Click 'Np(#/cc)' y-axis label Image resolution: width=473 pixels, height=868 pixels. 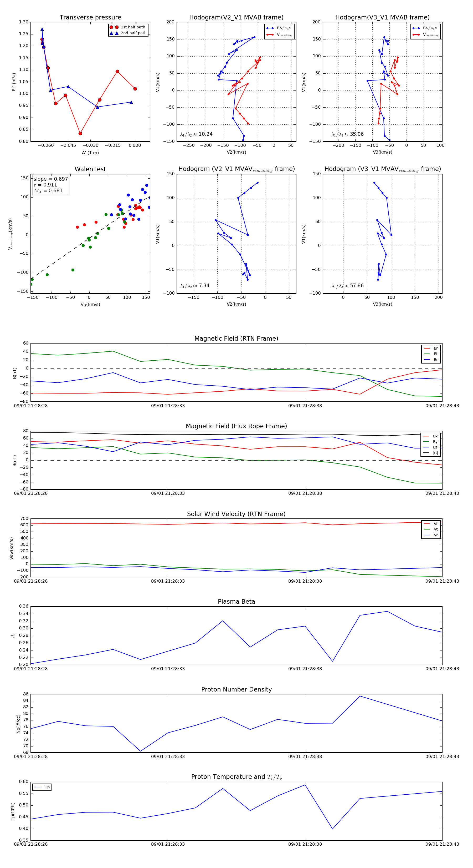(18, 724)
